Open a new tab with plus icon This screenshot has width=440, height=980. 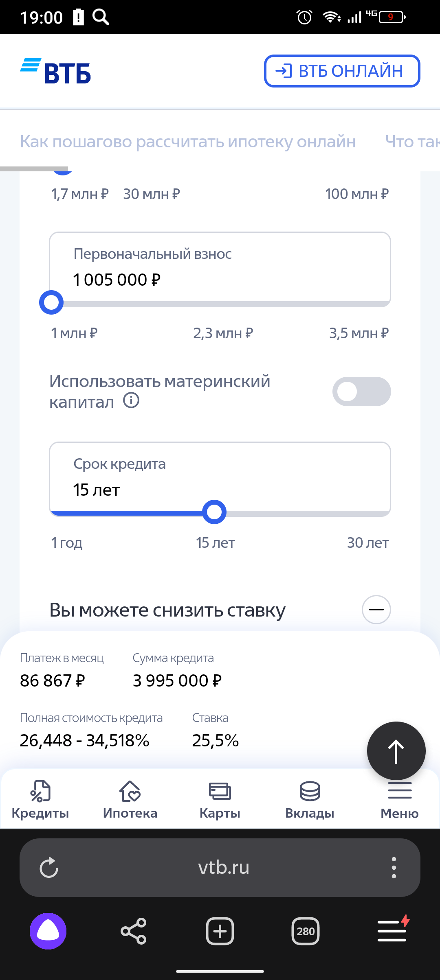(220, 931)
